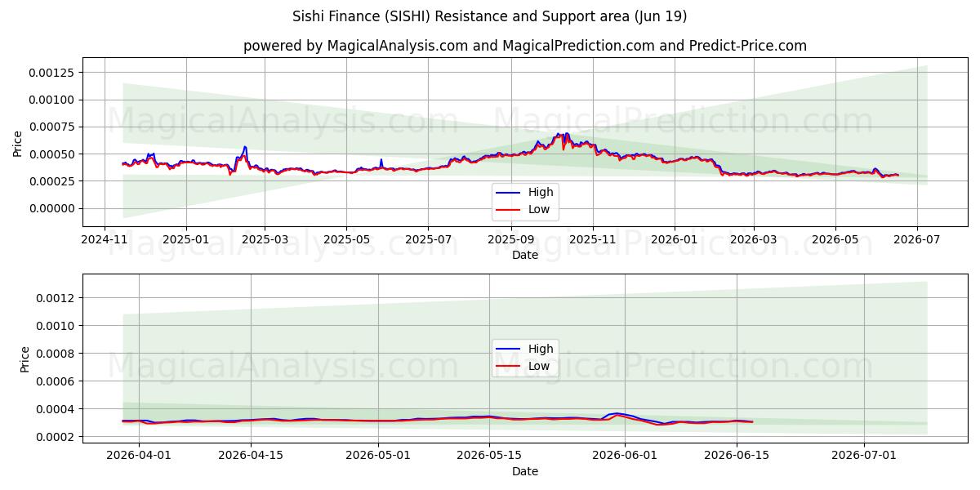Click the '2026-01' x-axis date label
Screen dimensions: 980x490
click(674, 240)
